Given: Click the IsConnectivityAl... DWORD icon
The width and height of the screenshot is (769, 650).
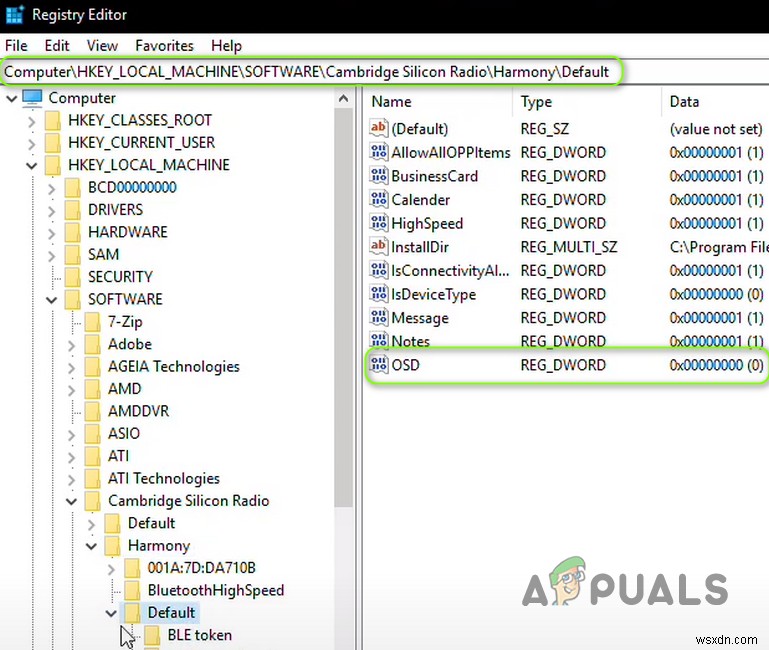Looking at the screenshot, I should click(379, 270).
